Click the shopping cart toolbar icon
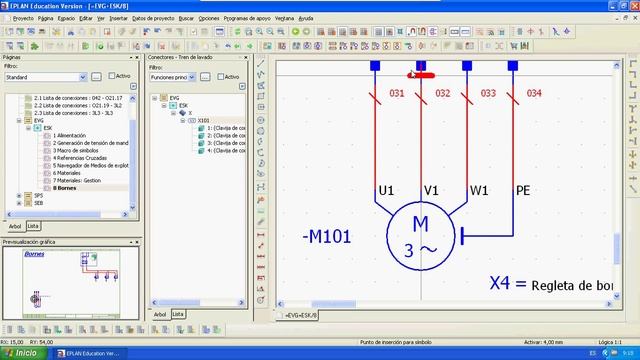640x360 pixels. [x=513, y=46]
